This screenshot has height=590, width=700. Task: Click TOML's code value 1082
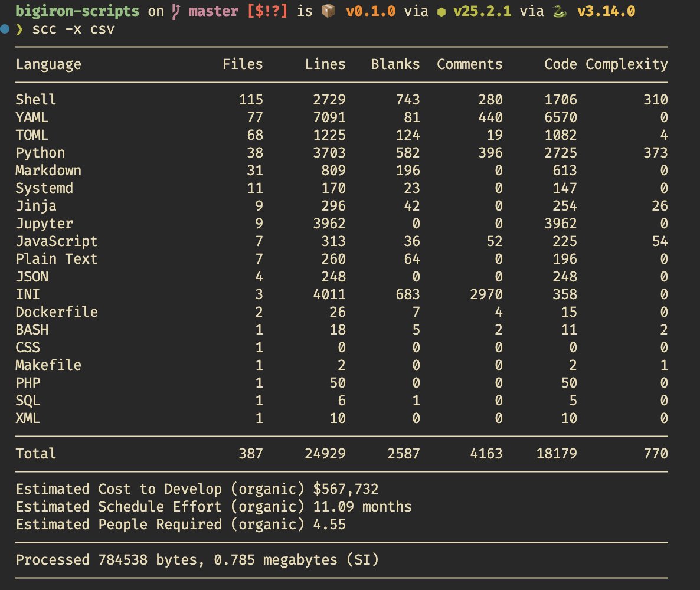(x=560, y=135)
